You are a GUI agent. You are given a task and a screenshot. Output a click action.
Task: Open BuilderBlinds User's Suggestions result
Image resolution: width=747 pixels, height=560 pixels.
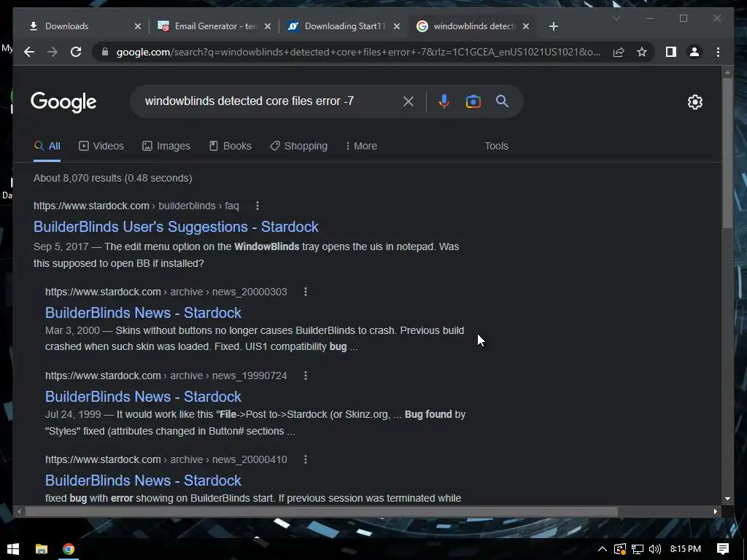(176, 227)
